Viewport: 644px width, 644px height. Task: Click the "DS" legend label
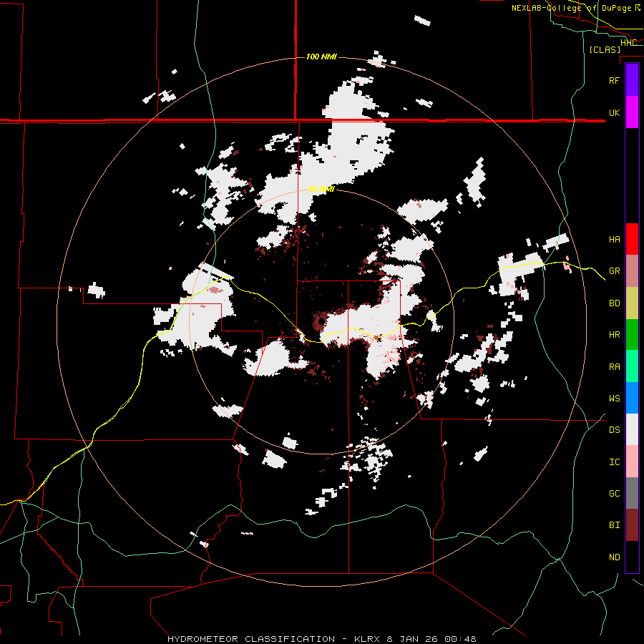tap(614, 430)
